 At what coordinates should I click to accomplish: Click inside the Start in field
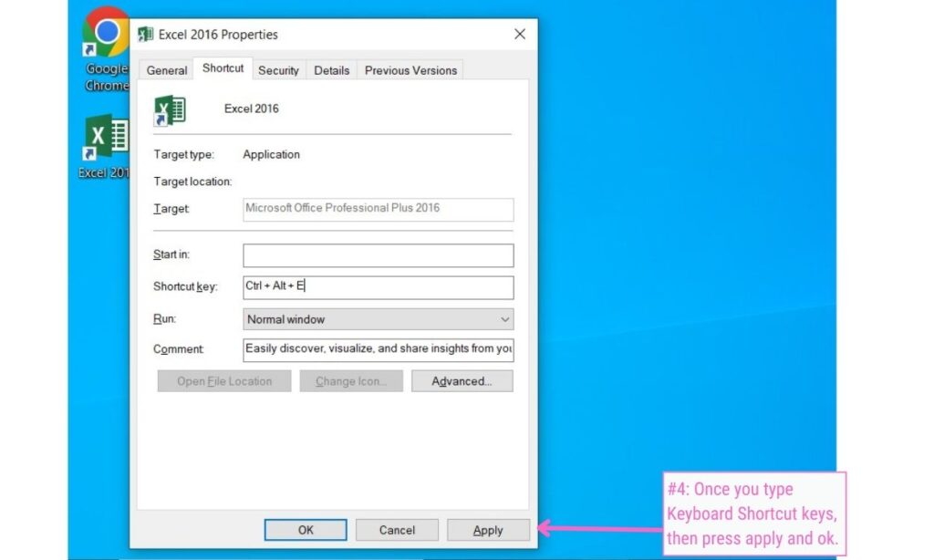pyautogui.click(x=377, y=254)
